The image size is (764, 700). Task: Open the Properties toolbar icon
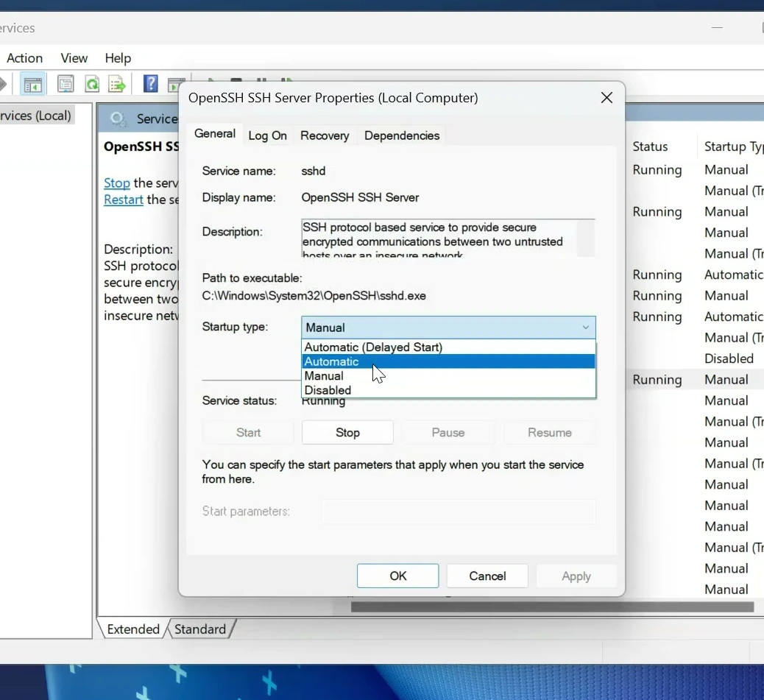(x=66, y=84)
